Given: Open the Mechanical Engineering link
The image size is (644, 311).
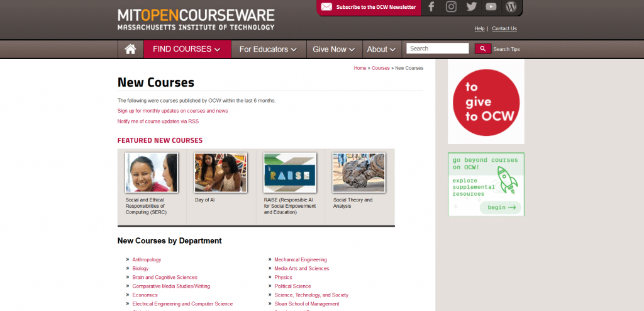Looking at the screenshot, I should (301, 259).
